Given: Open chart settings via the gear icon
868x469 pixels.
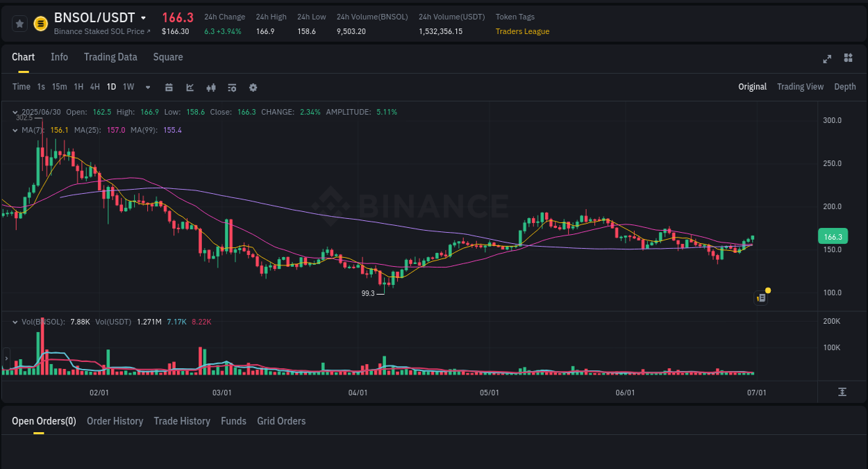Looking at the screenshot, I should coord(253,87).
